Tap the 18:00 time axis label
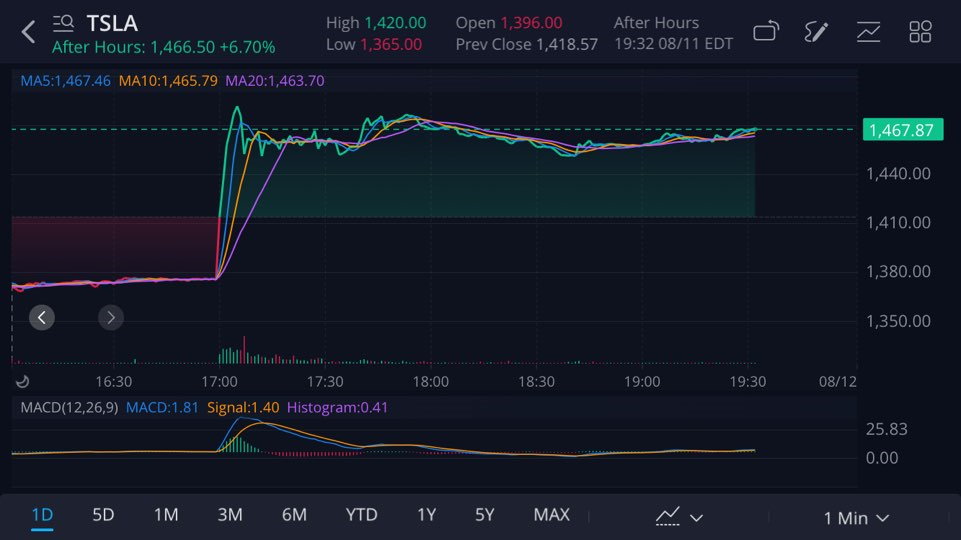The height and width of the screenshot is (540, 961). click(431, 382)
